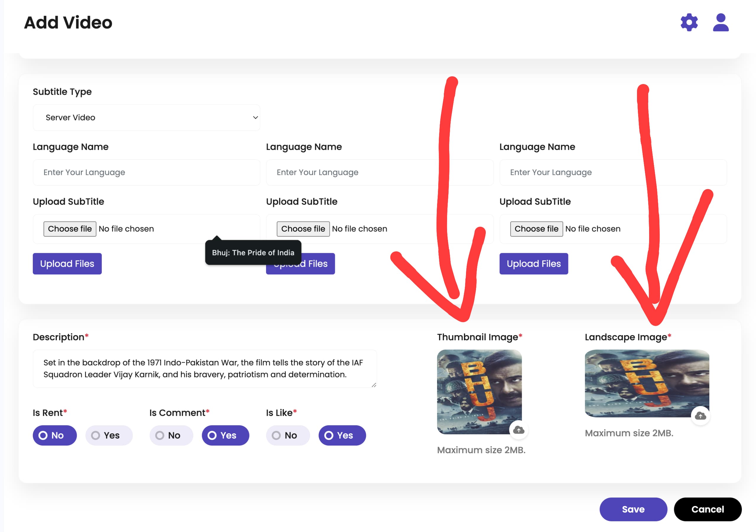Save the video with the Save button
This screenshot has height=532, width=756.
633,509
